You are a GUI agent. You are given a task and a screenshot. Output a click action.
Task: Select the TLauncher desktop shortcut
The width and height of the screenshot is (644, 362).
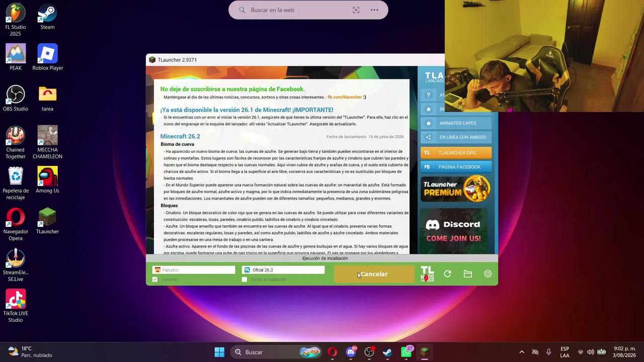point(47,221)
